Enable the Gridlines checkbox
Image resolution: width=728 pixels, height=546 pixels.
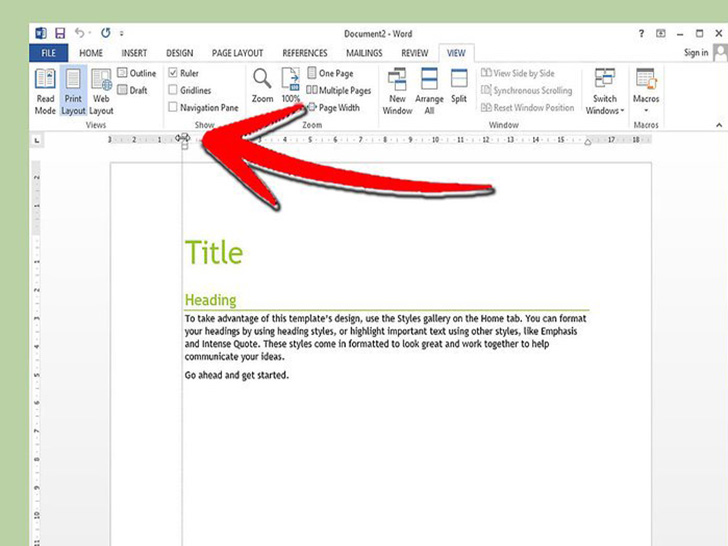[x=174, y=90]
